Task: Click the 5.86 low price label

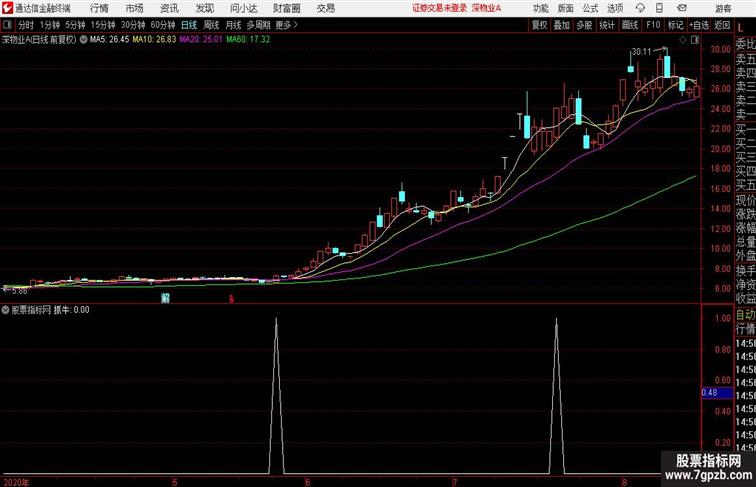Action: click(x=19, y=291)
